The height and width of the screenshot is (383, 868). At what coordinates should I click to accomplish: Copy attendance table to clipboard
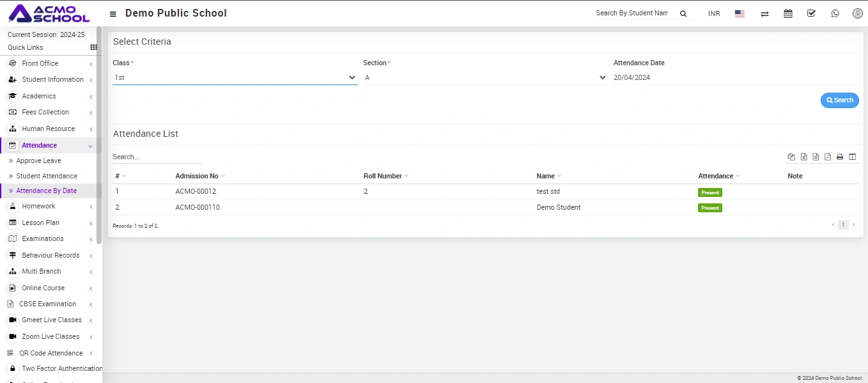791,157
